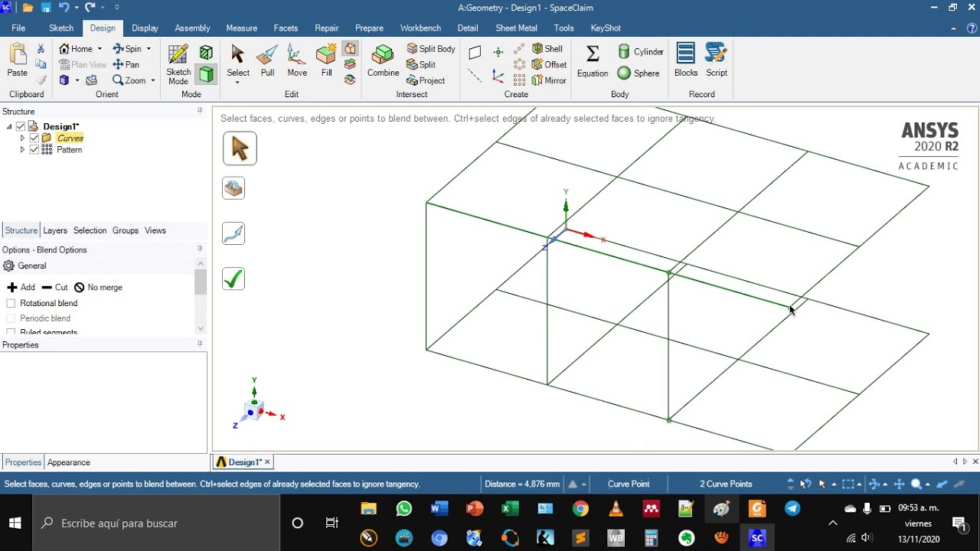Viewport: 980px width, 551px height.
Task: Switch to the Groups panel tab
Action: tap(126, 230)
